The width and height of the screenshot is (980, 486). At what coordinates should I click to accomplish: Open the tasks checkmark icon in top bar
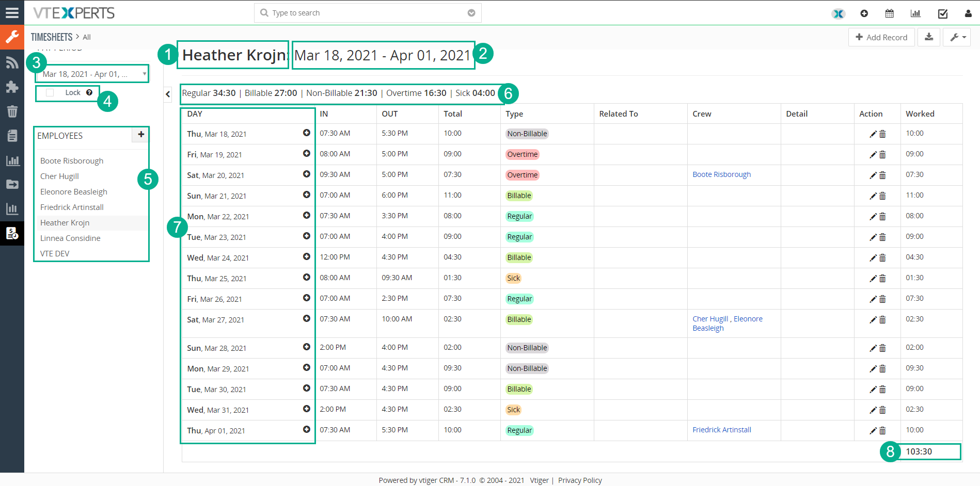(942, 13)
